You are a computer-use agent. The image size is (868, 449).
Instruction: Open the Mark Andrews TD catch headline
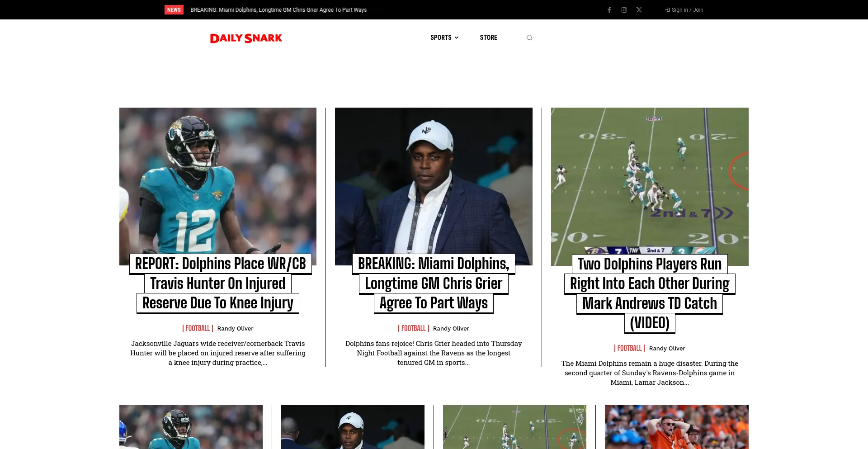click(650, 284)
